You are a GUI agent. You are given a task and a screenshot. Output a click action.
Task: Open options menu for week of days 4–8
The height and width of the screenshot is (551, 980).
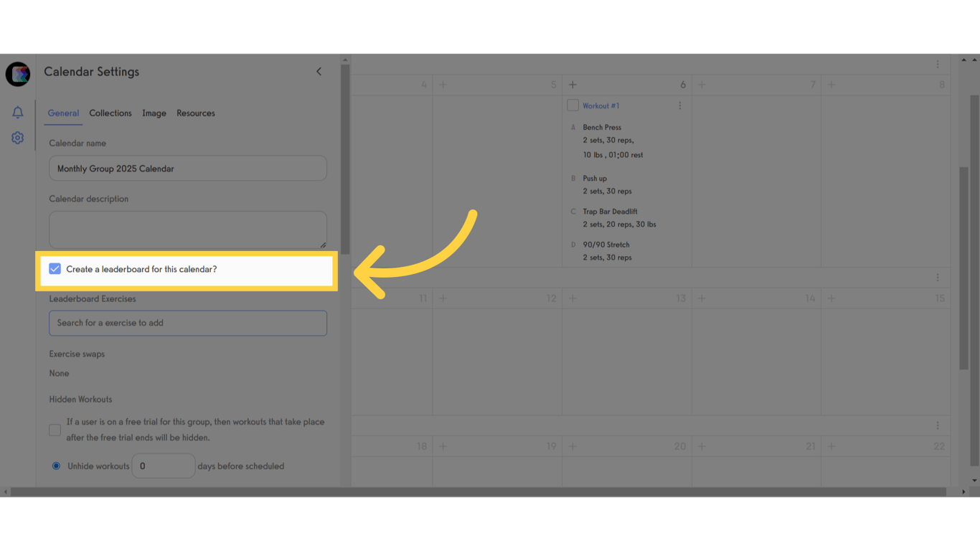(938, 65)
